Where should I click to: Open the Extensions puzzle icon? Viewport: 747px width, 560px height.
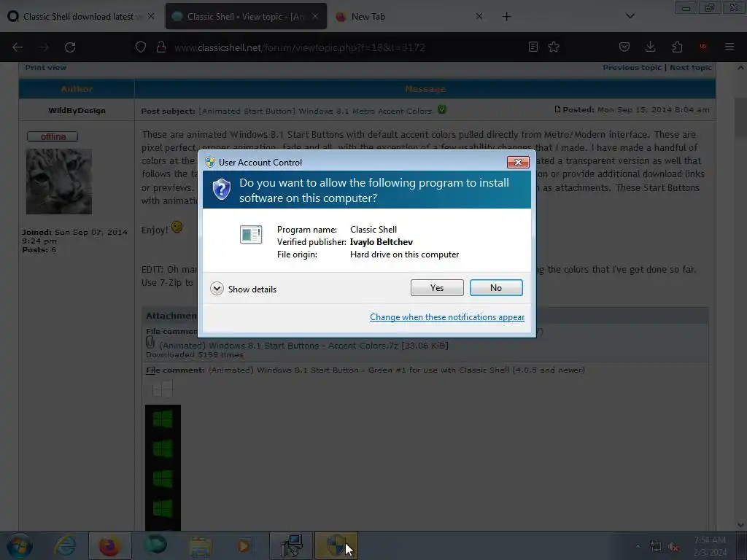677,47
